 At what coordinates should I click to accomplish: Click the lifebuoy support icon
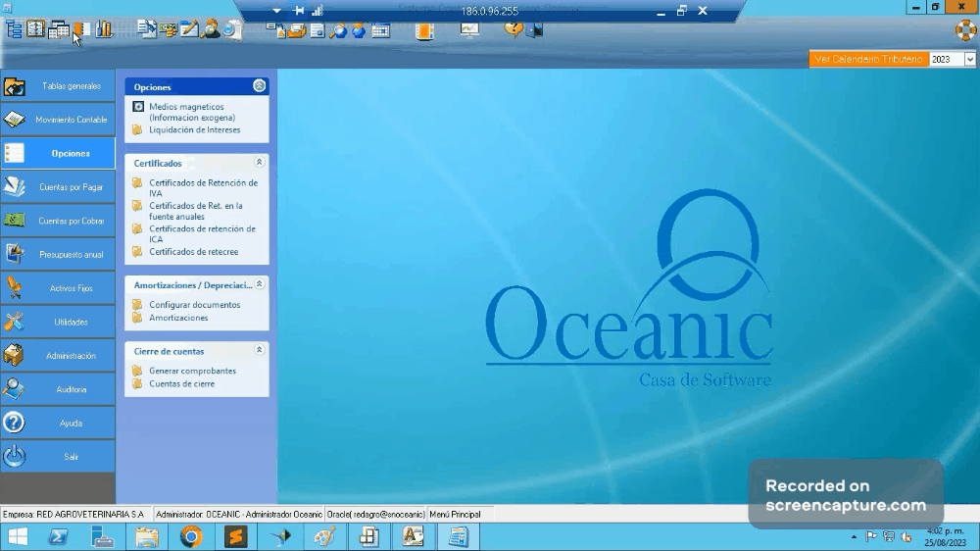point(965,29)
